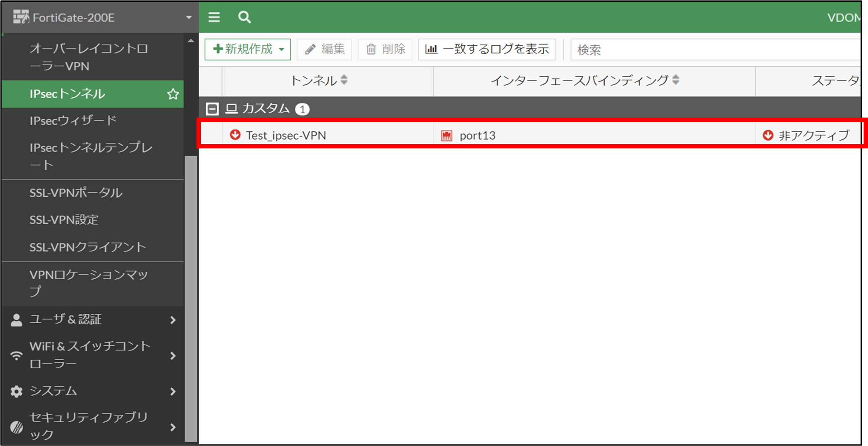This screenshot has width=868, height=446.
Task: Open search with the magnifier icon
Action: pos(245,17)
